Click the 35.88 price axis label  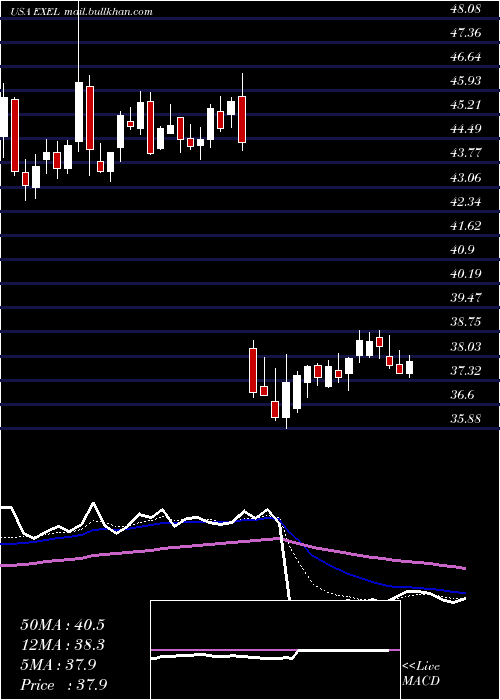click(x=466, y=419)
